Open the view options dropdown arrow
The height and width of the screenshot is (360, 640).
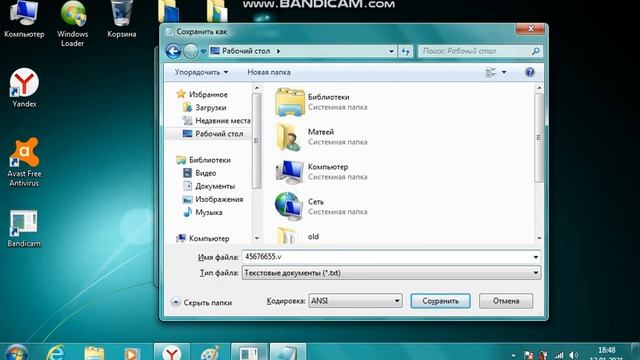click(504, 73)
